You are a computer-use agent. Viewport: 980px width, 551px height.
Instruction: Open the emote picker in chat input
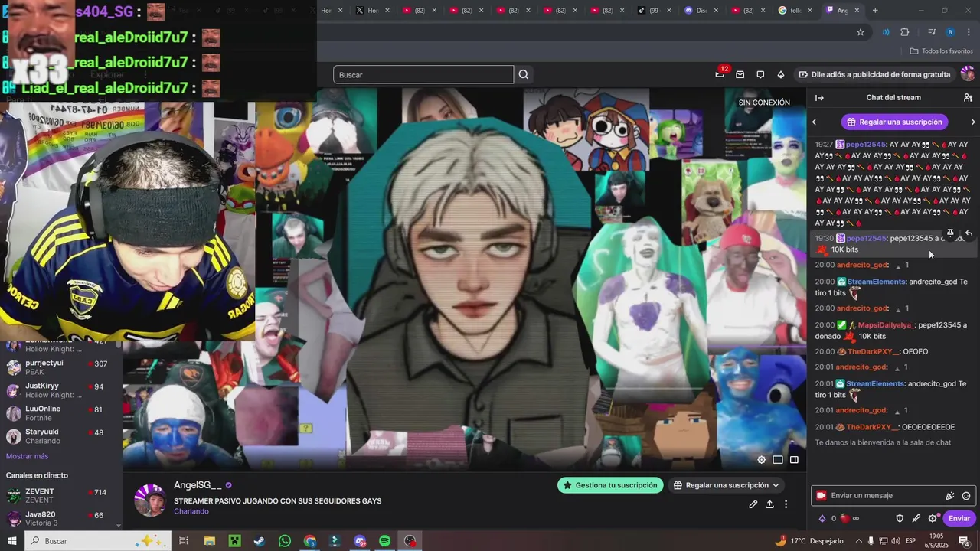coord(966,496)
